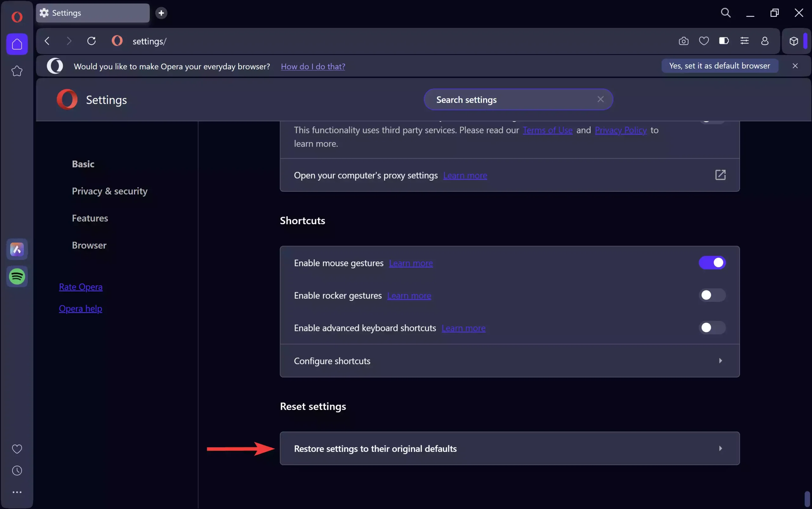
Task: Select the Features section
Action: click(x=90, y=218)
